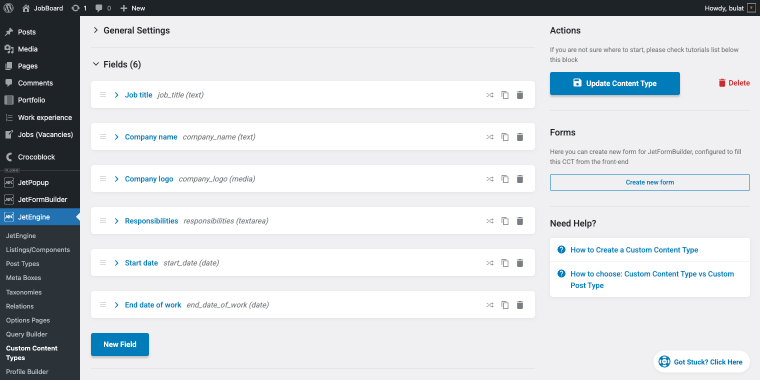Click the Got Stuck? Click Here help button
The width and height of the screenshot is (760, 380).
pos(701,362)
